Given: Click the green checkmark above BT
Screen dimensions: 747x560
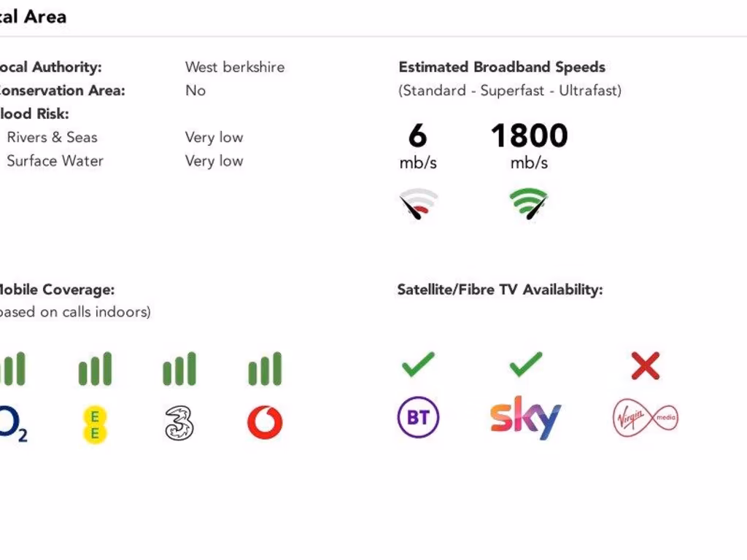Looking at the screenshot, I should tap(418, 365).
